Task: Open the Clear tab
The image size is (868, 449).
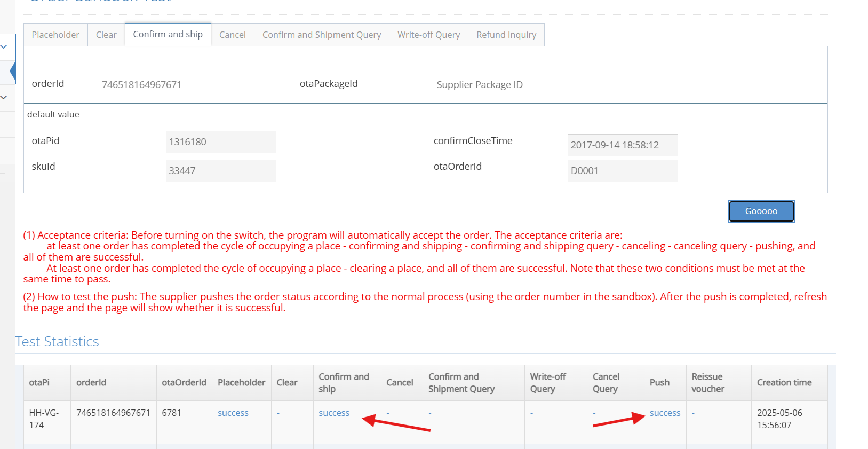Action: click(106, 35)
